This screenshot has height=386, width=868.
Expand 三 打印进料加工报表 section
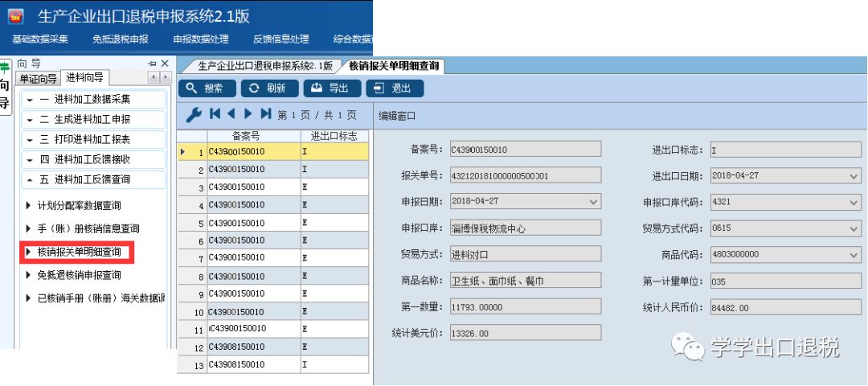[x=93, y=140]
